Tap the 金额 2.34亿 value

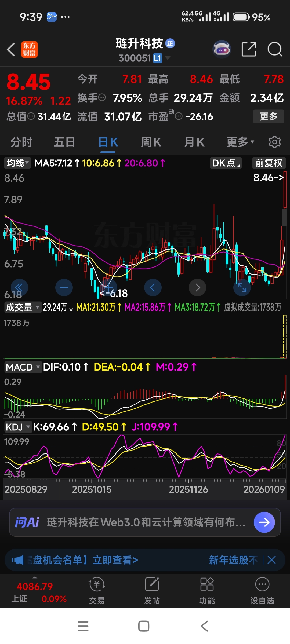click(267, 98)
